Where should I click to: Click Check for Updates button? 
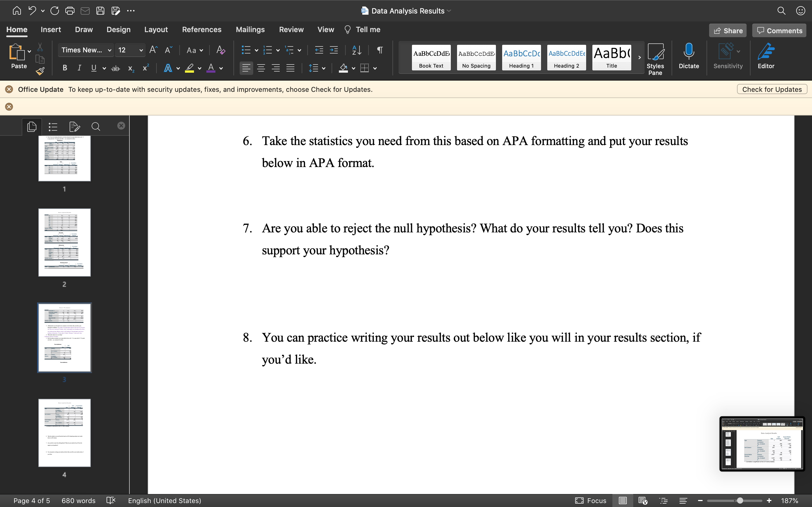pyautogui.click(x=772, y=90)
